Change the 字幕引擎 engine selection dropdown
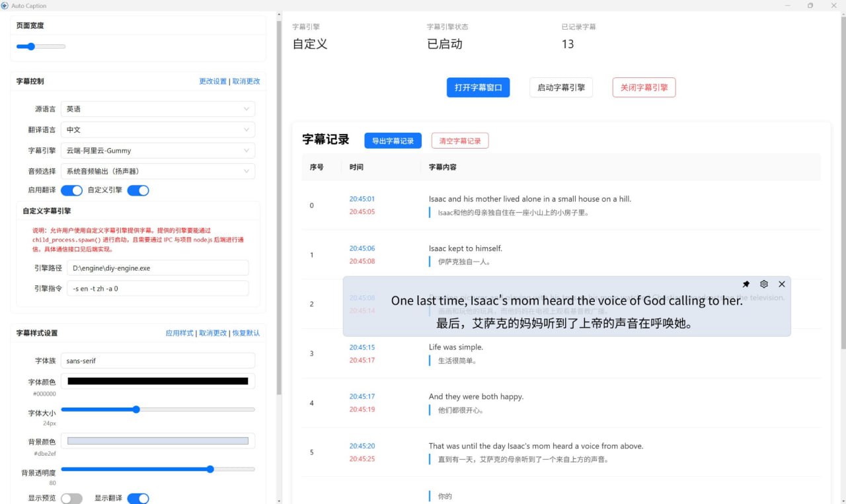 158,150
